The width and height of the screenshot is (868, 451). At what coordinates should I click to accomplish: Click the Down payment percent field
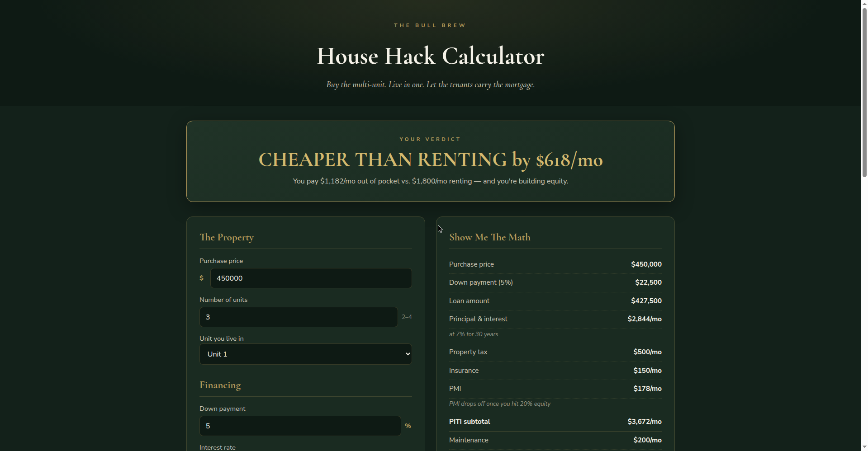click(x=300, y=426)
